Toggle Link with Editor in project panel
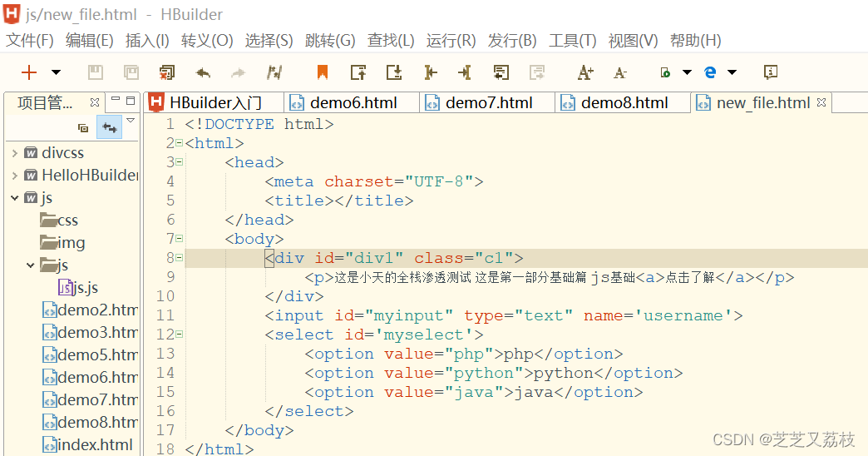868x456 pixels. pyautogui.click(x=110, y=128)
